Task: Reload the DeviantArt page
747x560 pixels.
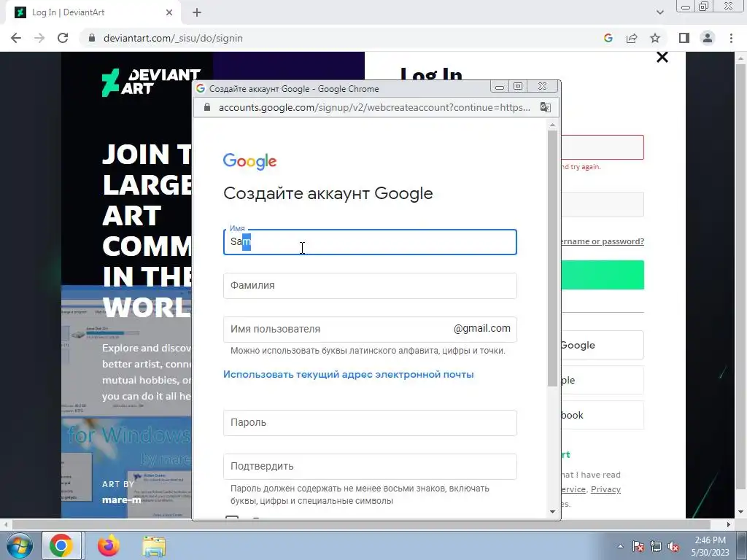Action: click(63, 38)
